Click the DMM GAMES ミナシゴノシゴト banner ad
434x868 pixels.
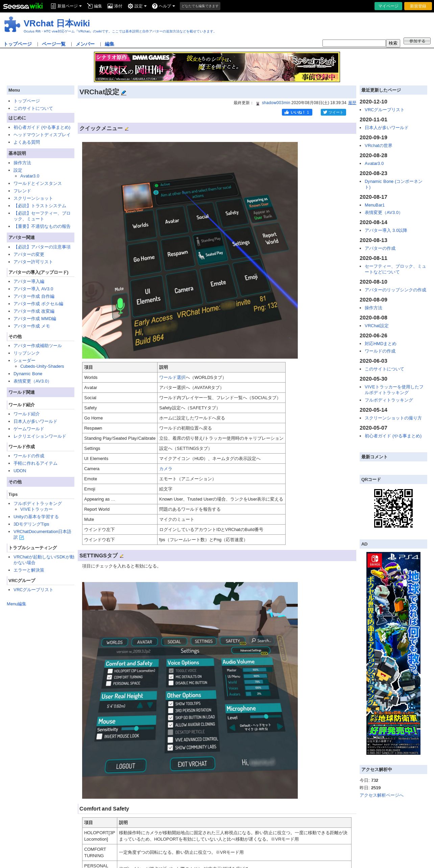[217, 67]
